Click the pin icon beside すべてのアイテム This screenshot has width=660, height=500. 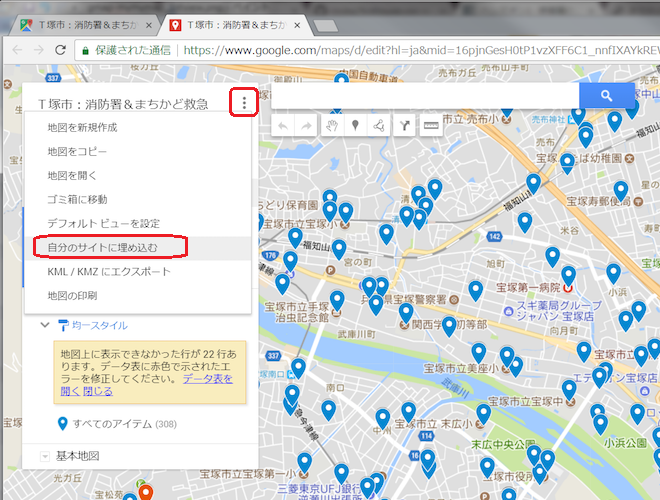click(x=62, y=423)
